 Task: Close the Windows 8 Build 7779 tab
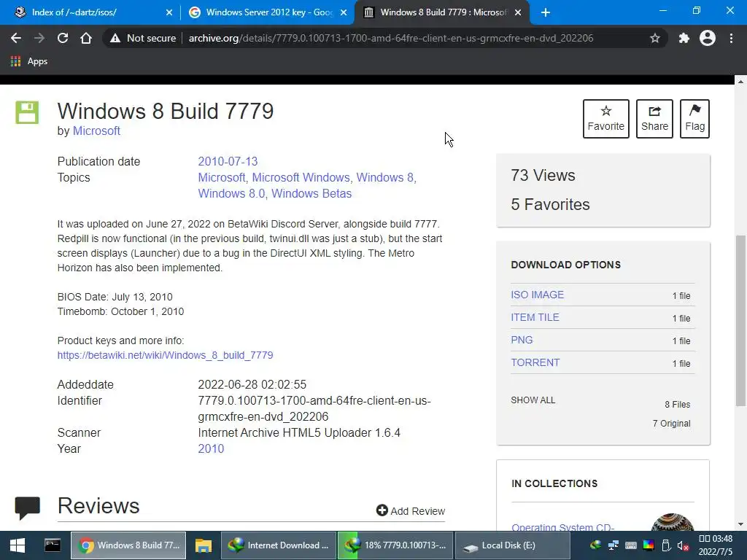518,12
